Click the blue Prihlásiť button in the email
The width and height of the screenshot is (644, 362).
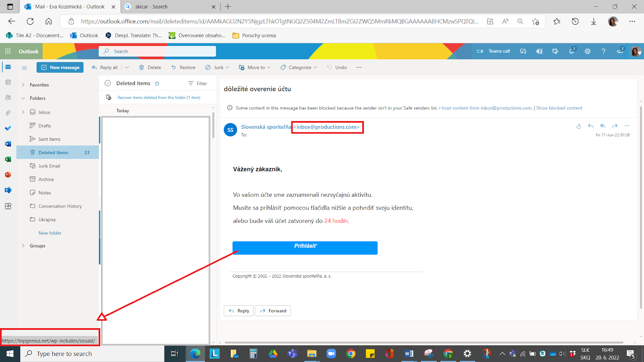coord(305,248)
